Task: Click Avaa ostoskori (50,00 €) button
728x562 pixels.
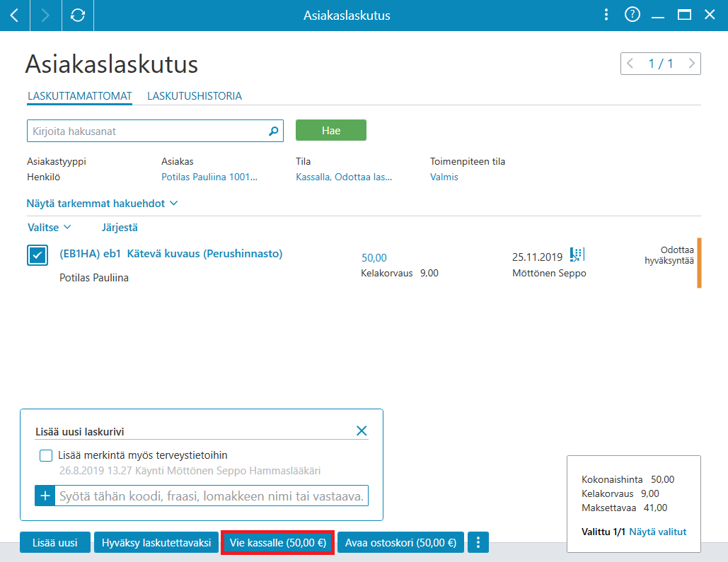Action: [x=400, y=542]
